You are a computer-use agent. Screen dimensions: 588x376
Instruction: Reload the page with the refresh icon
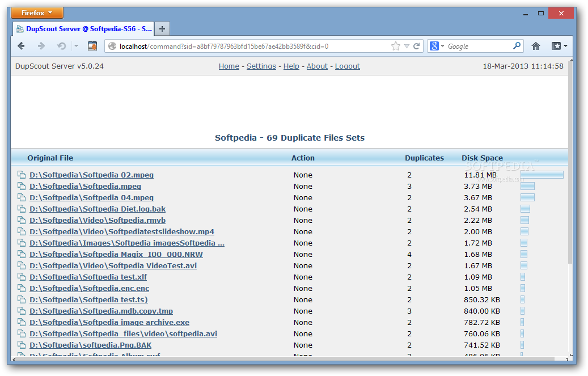[x=417, y=47]
